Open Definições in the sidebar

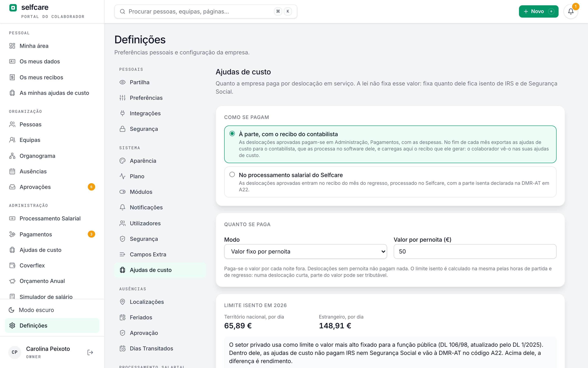click(52, 325)
